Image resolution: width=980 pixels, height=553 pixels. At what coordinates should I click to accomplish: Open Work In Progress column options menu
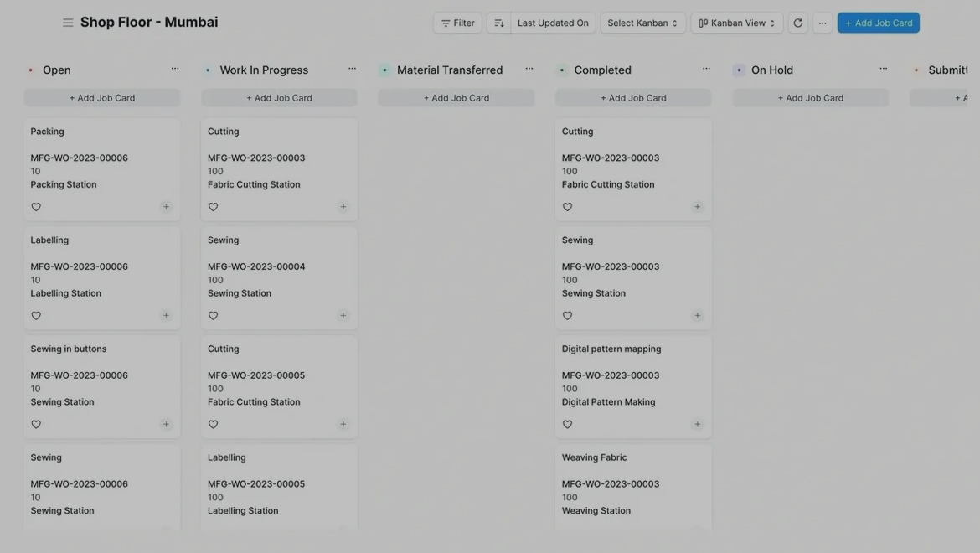point(352,69)
